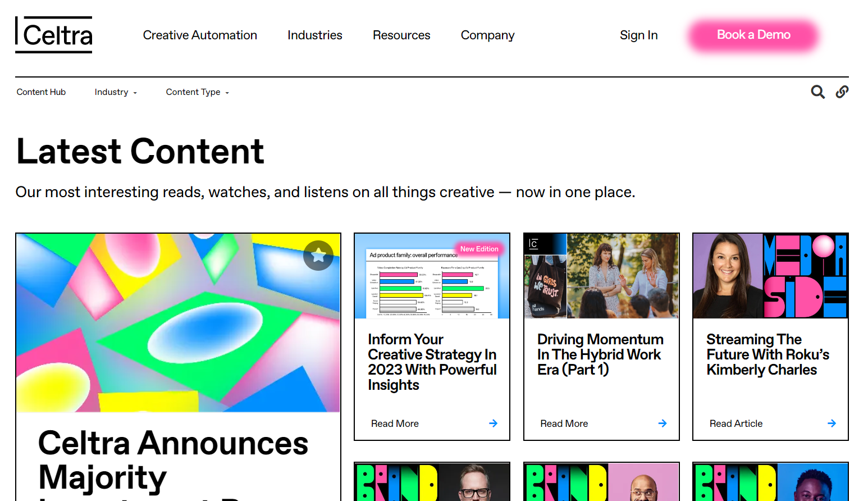Click the star badge on featured article
The height and width of the screenshot is (501, 868).
click(x=318, y=256)
